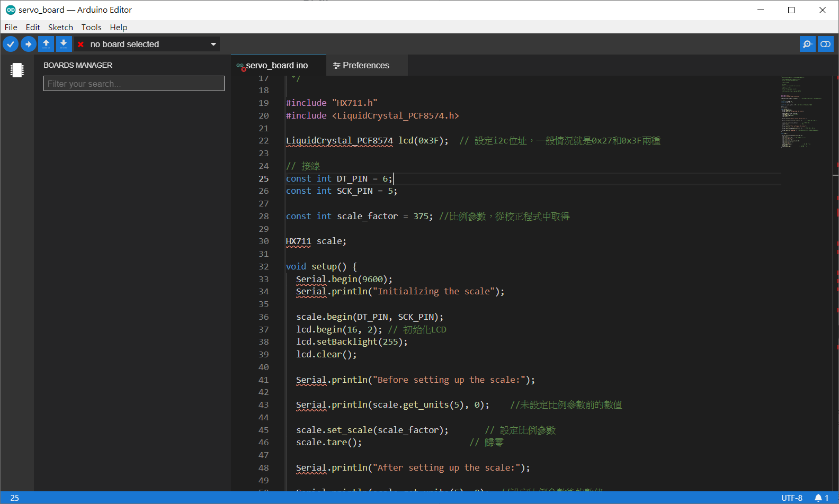The width and height of the screenshot is (839, 504).
Task: Open the Help menu
Action: (x=119, y=27)
